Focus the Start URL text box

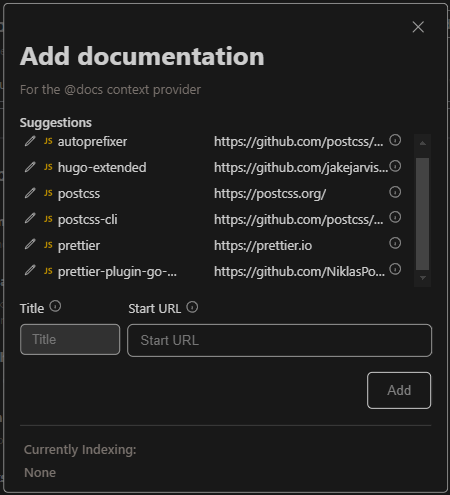(279, 340)
